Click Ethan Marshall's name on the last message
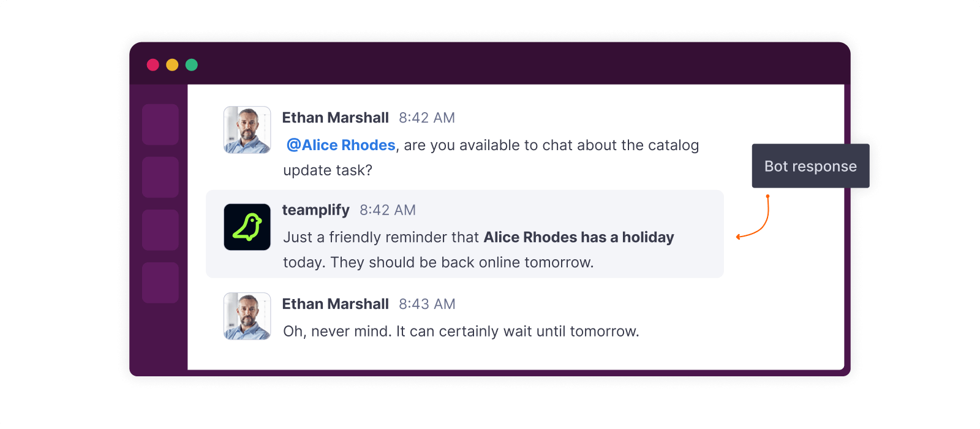980x429 pixels. (x=335, y=304)
